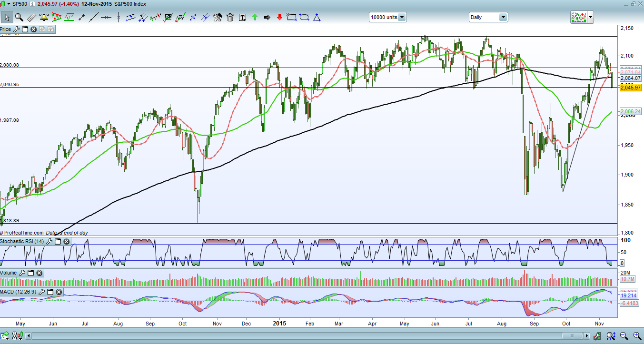Image resolution: width=644 pixels, height=344 pixels.
Task: Click the Price panel label
Action: 5,29
